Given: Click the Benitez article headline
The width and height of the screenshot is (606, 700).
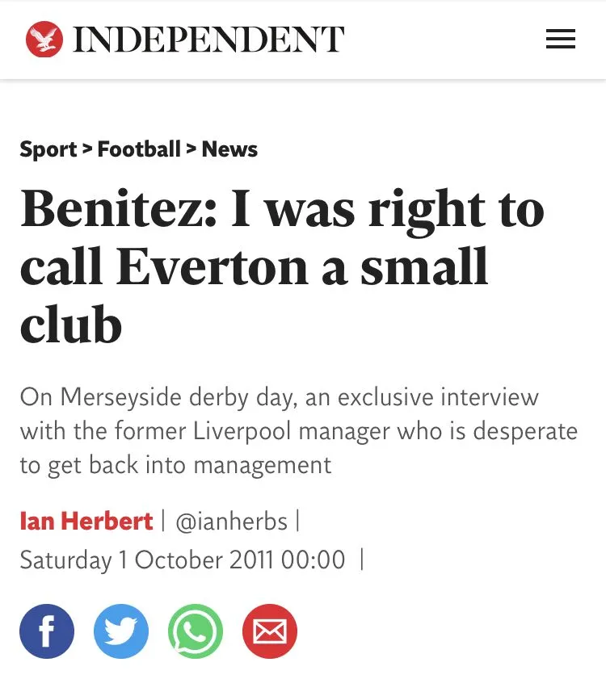Looking at the screenshot, I should coord(282,266).
